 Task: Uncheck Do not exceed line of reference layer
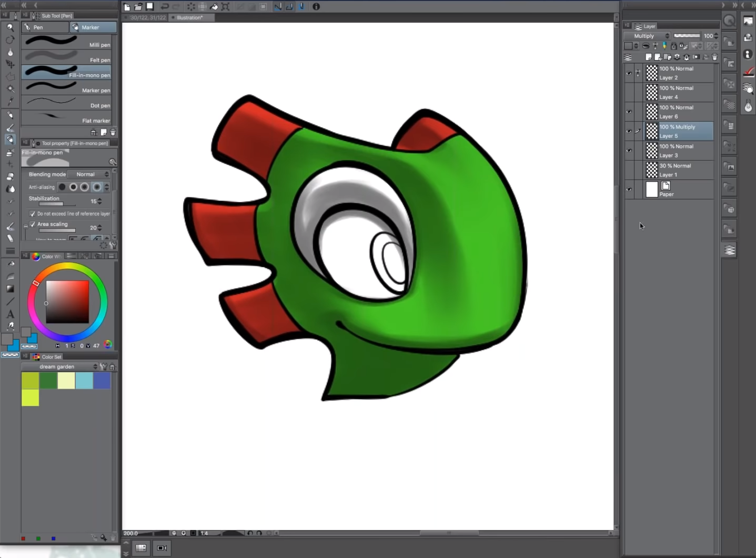click(x=33, y=214)
